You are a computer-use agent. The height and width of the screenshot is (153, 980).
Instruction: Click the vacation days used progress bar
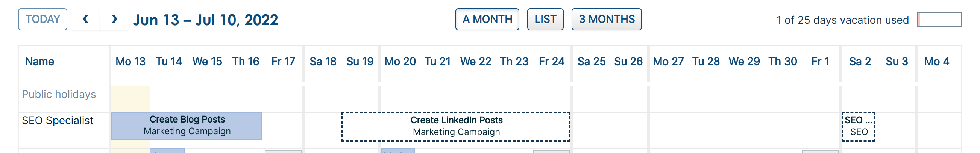pos(939,20)
